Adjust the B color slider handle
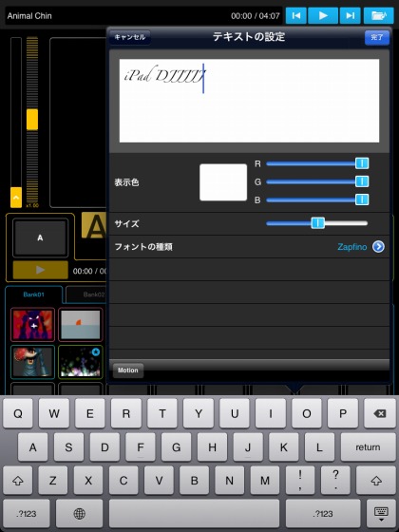The width and height of the screenshot is (399, 532). (362, 199)
